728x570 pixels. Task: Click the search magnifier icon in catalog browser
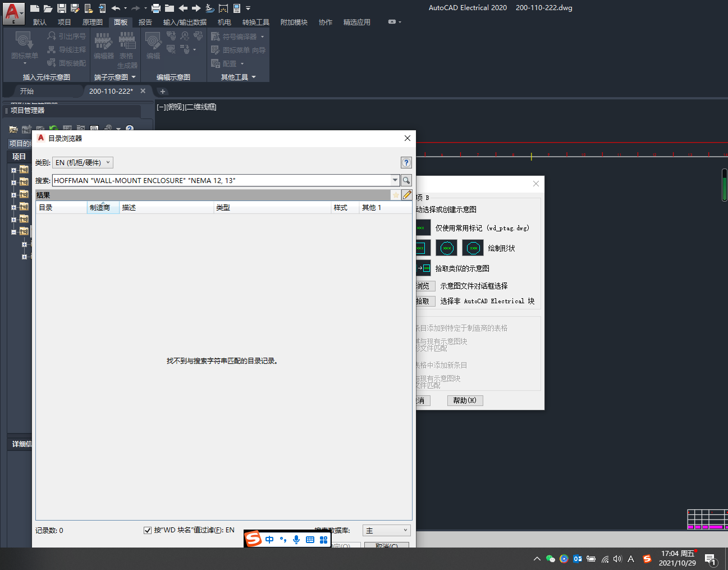[406, 180]
